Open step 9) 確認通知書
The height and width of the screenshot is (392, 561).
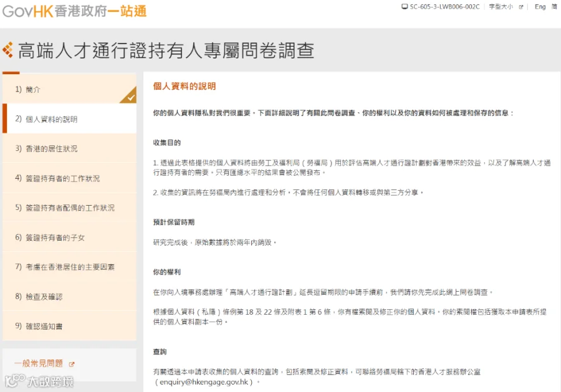coord(69,326)
